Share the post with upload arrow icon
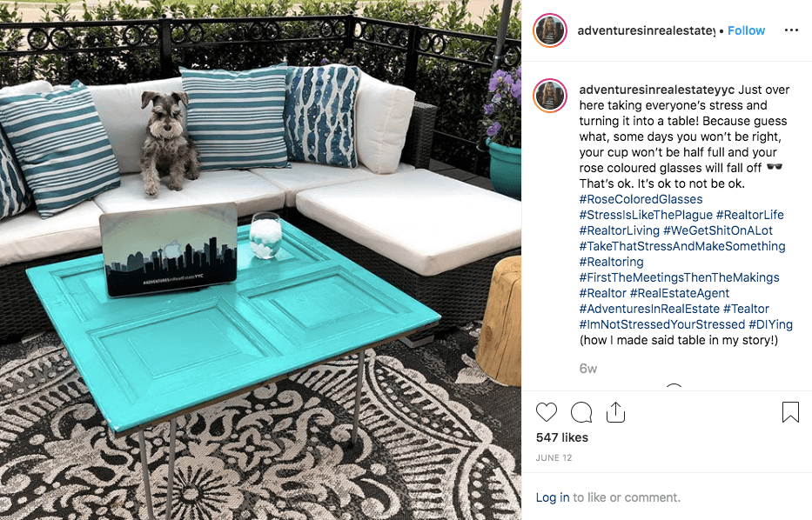 (x=615, y=412)
